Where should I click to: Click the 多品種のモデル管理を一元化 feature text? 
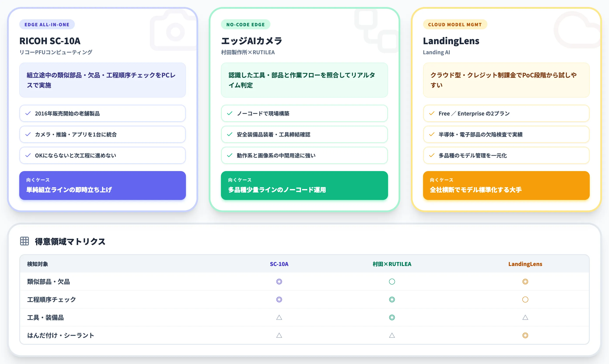coord(473,156)
